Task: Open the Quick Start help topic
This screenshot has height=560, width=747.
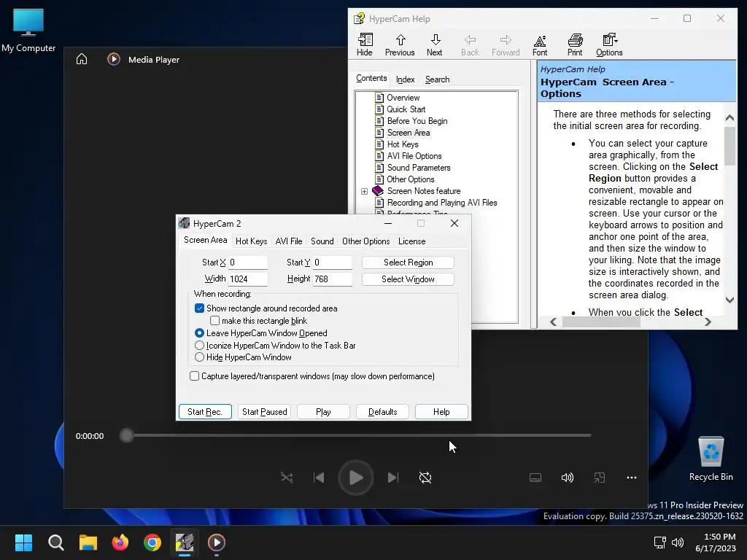Action: 406,109
